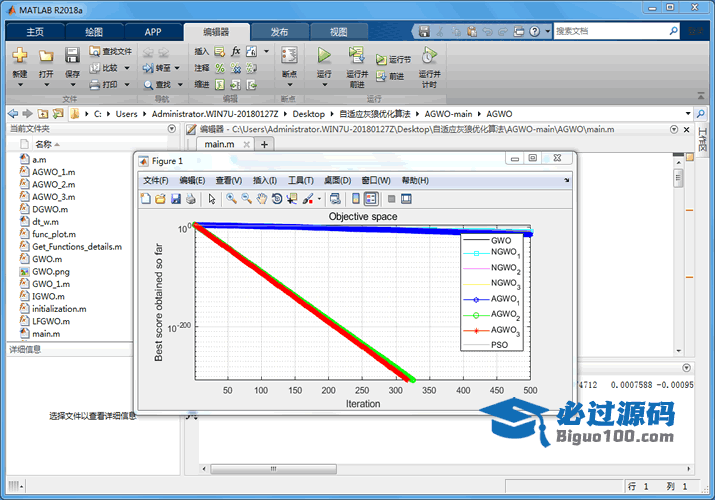Open the Print (打印) dropdown arrow
The width and height of the screenshot is (715, 500).
[x=127, y=85]
